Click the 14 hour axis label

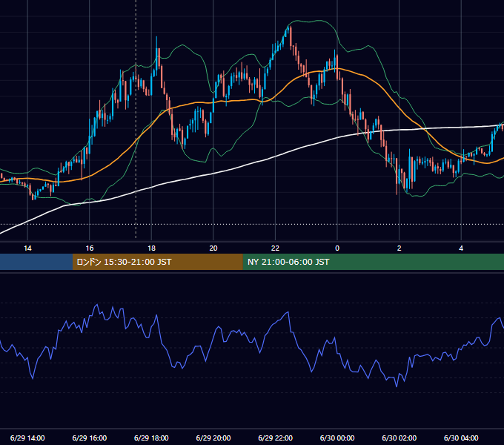click(27, 248)
